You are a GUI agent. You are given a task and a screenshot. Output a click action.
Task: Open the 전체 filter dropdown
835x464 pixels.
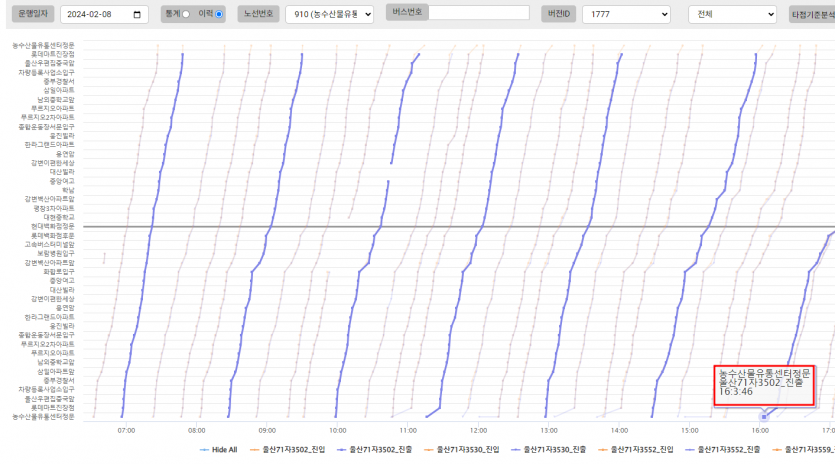click(732, 15)
